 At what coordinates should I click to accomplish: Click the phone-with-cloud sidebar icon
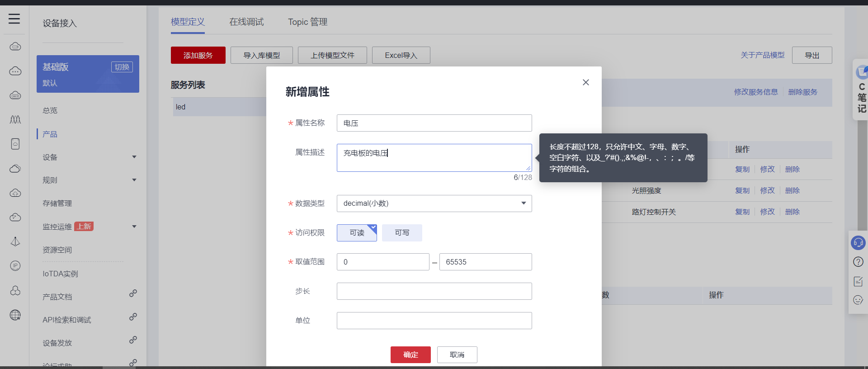[x=15, y=144]
